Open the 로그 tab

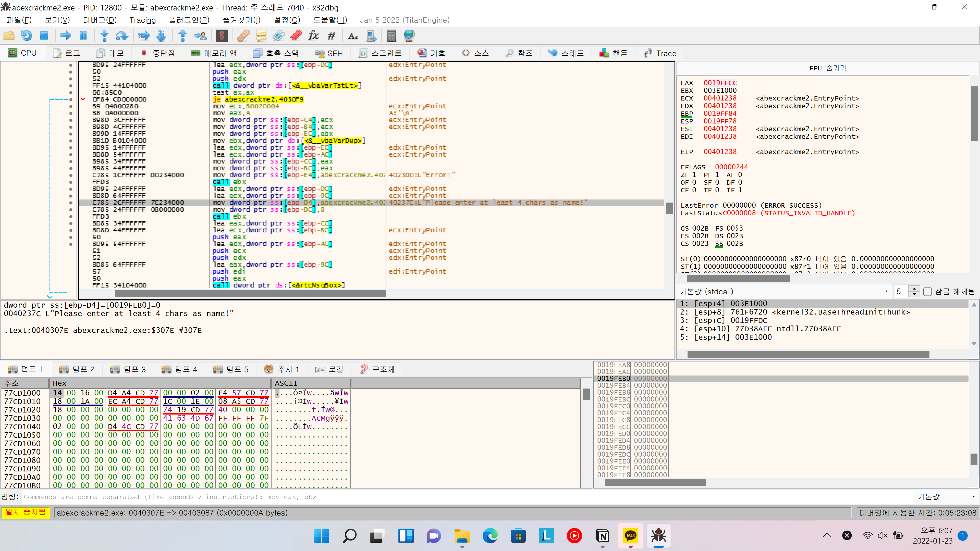67,53
